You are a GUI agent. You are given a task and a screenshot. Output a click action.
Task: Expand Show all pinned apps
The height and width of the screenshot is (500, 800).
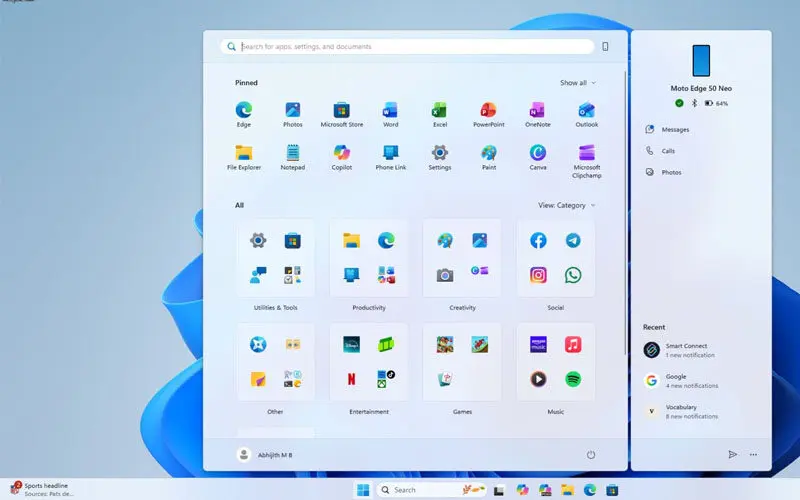[578, 83]
